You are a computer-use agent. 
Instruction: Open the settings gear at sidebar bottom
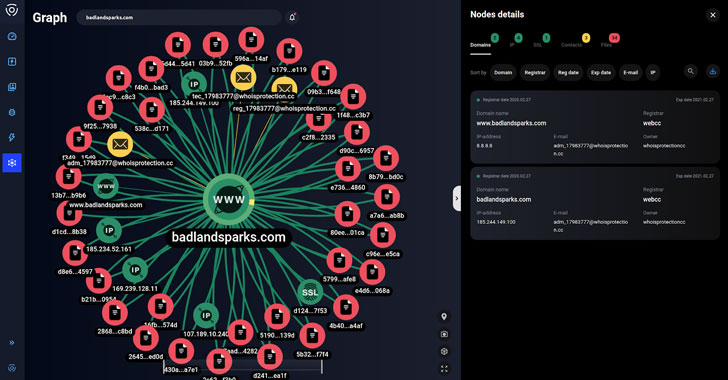[x=12, y=368]
